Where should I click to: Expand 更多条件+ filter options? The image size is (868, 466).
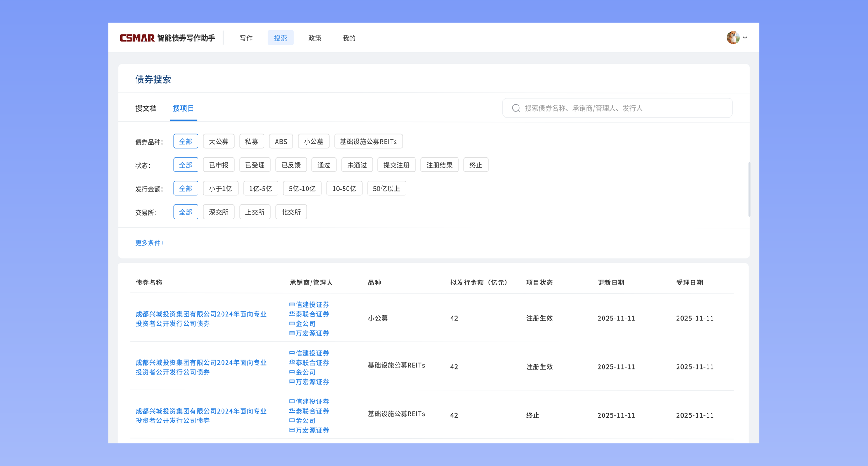click(149, 243)
